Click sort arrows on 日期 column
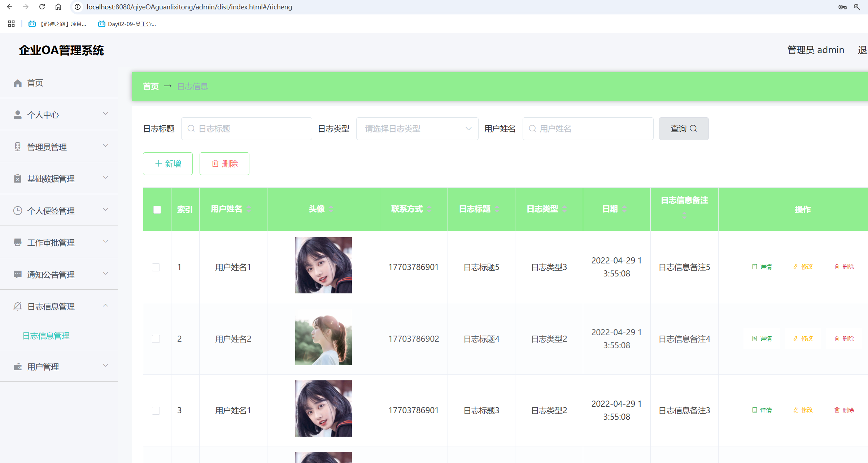This screenshot has height=463, width=868. 624,209
